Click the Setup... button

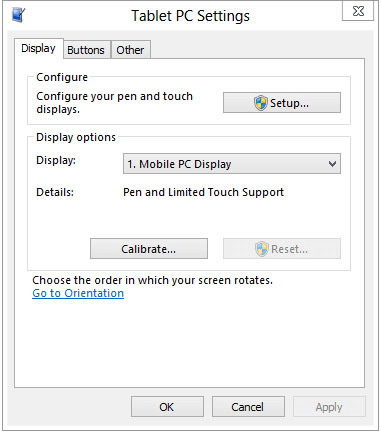[x=282, y=103]
